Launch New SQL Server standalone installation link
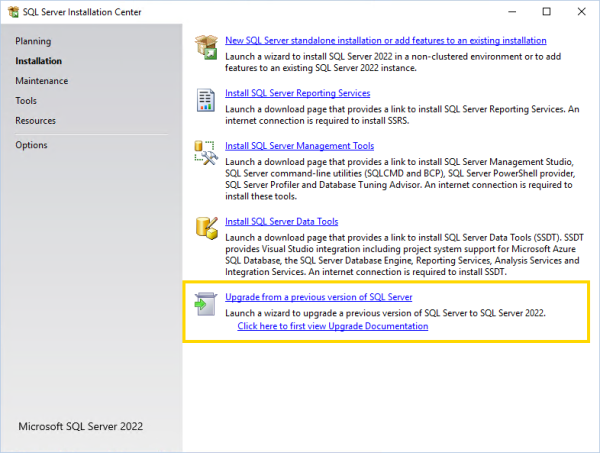Viewport: 600px width, 453px height. tap(385, 41)
